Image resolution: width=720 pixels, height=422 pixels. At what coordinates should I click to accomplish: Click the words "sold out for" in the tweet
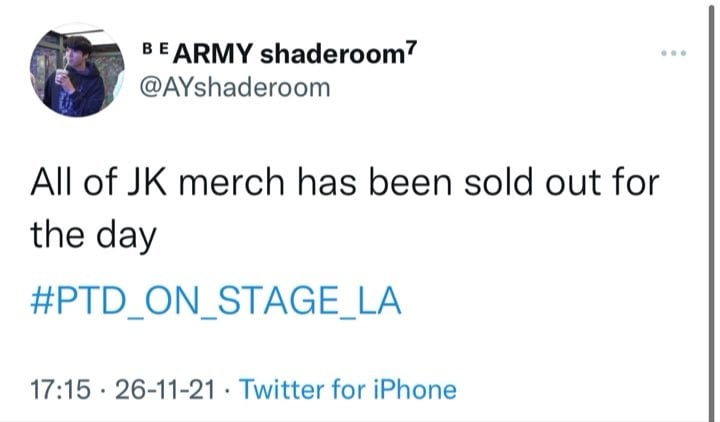562,182
